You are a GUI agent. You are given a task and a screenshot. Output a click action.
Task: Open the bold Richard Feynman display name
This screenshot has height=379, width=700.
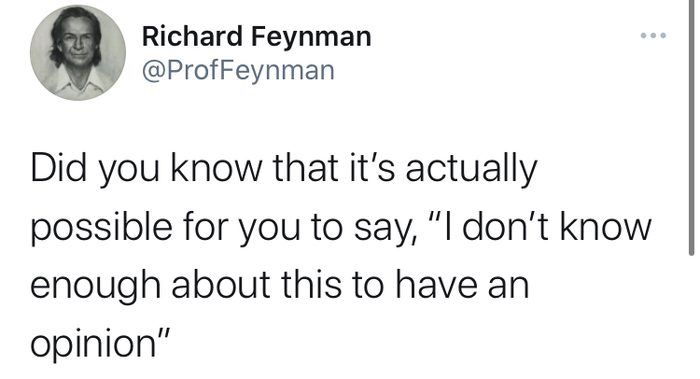click(256, 37)
